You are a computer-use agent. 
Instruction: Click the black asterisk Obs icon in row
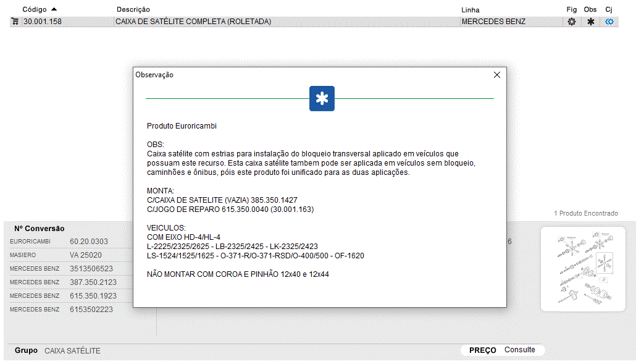(x=590, y=22)
